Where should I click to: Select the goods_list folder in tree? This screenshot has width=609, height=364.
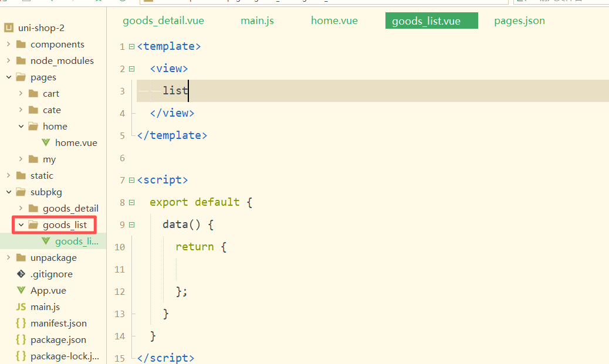tap(65, 225)
